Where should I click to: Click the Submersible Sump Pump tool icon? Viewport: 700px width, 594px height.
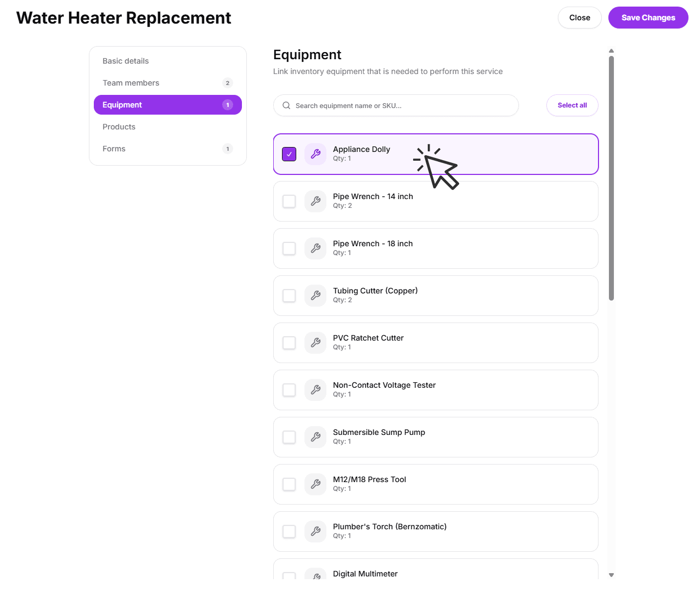click(315, 437)
